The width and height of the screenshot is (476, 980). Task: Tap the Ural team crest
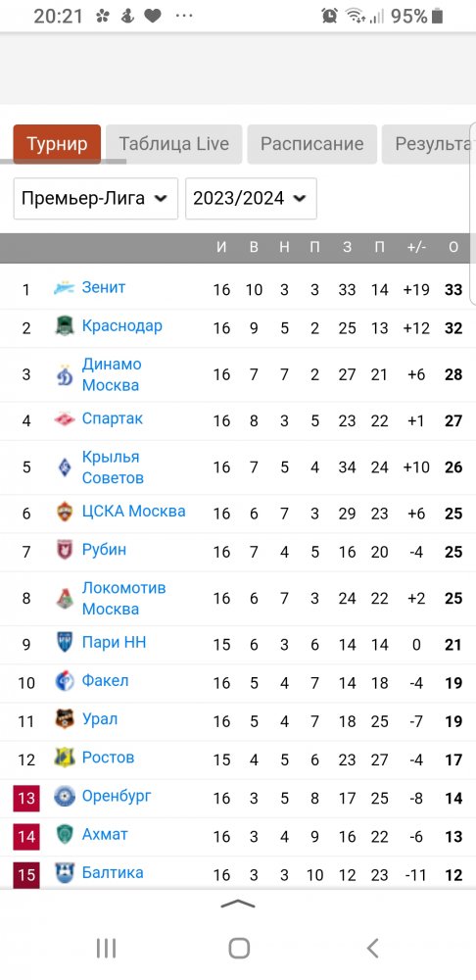(x=65, y=720)
